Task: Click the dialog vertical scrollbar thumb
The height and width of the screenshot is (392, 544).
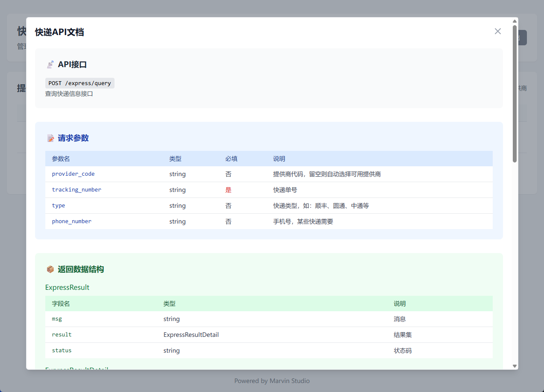Action: [x=515, y=94]
